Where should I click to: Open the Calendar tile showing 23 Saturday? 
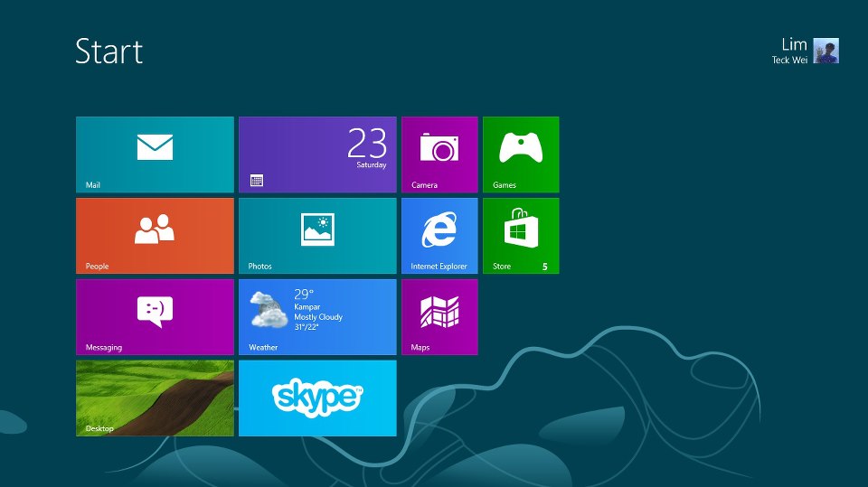317,155
